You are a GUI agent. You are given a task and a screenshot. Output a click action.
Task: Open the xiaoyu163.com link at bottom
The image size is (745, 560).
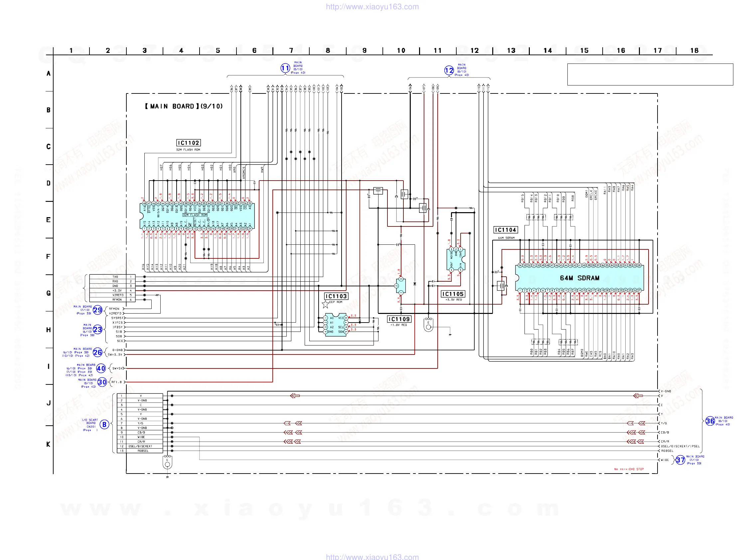[x=372, y=557]
